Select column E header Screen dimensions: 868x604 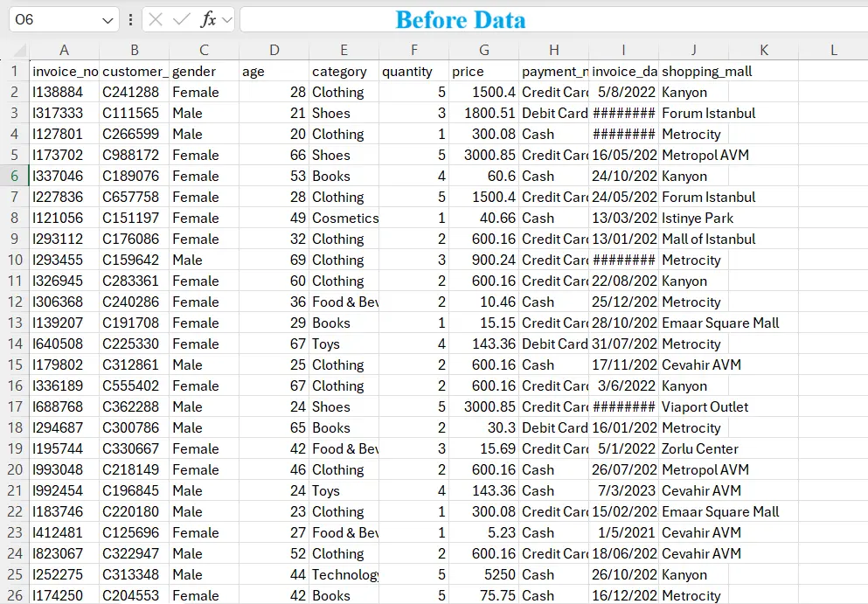[x=344, y=51]
